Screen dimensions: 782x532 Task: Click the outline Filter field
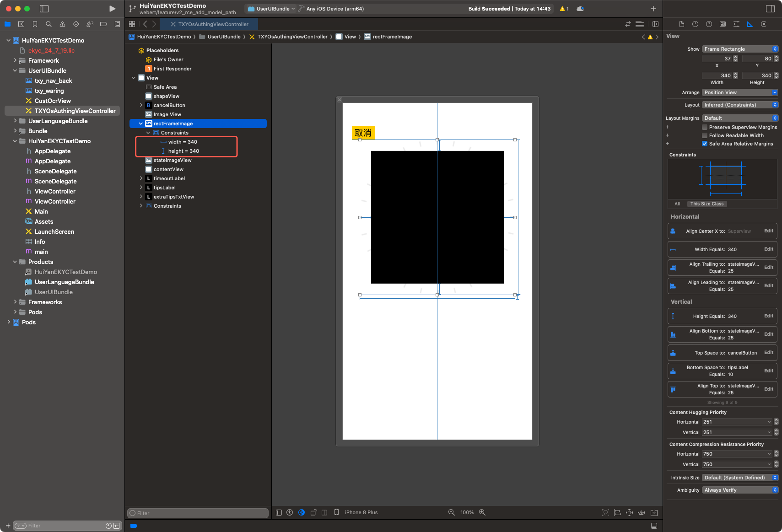[x=198, y=513]
